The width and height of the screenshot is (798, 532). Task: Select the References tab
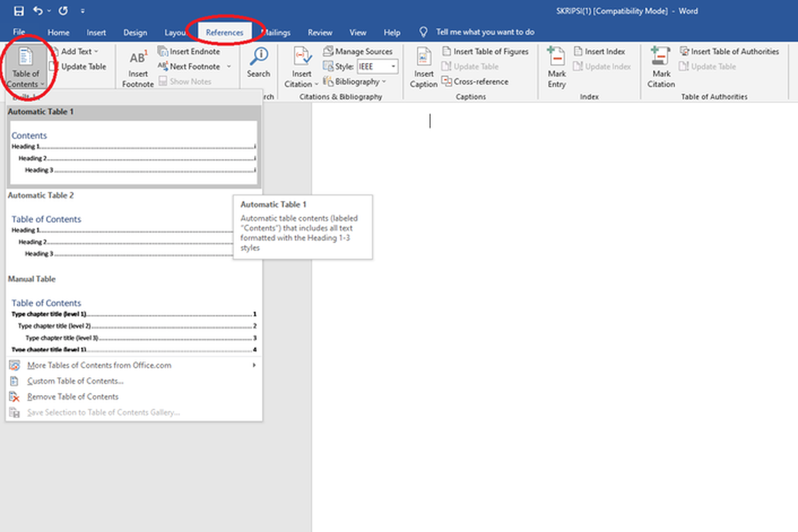click(x=225, y=33)
